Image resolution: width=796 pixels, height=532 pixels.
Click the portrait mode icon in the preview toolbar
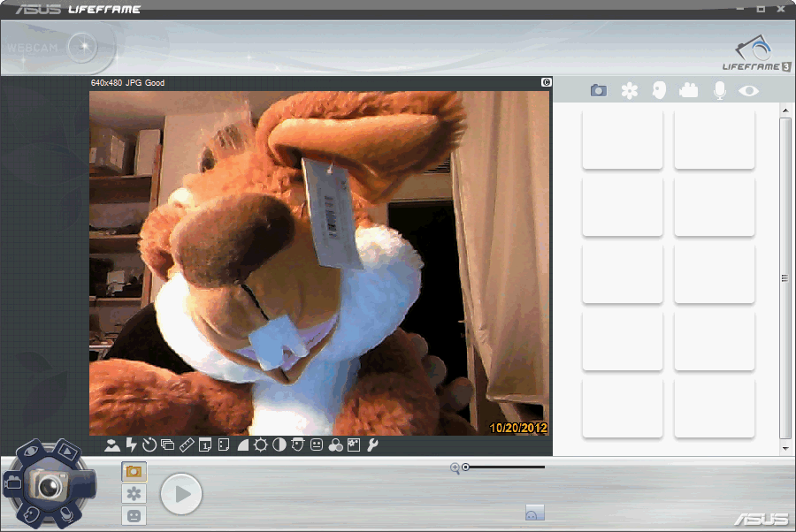[x=112, y=445]
